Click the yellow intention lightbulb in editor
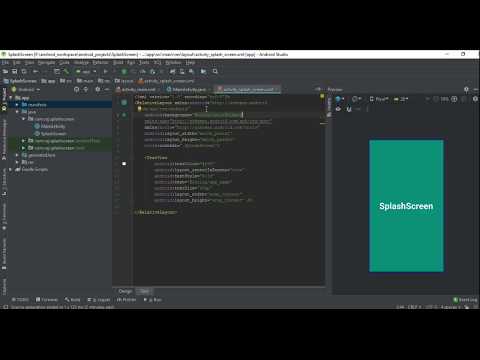This screenshot has width=480, height=360. pyautogui.click(x=140, y=109)
